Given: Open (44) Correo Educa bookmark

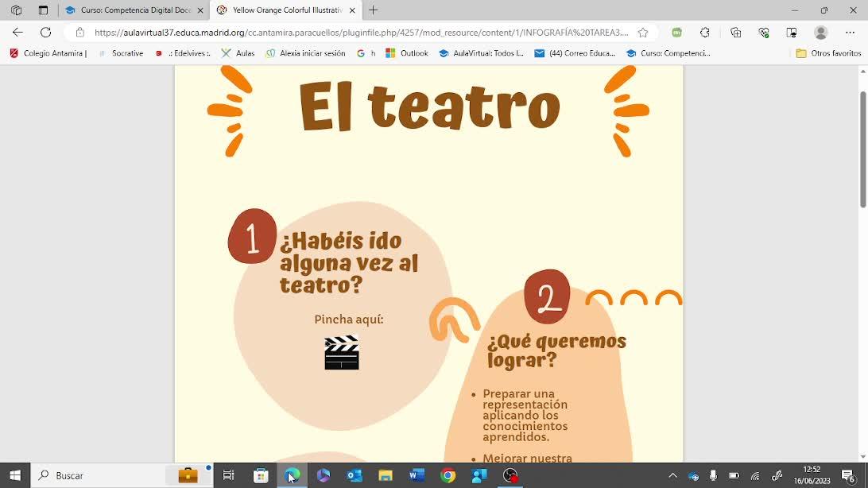Looking at the screenshot, I should (575, 53).
